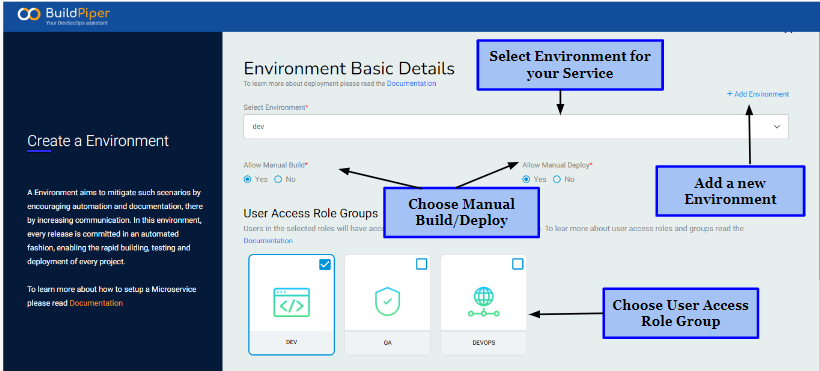Image resolution: width=820 pixels, height=371 pixels.
Task: Select Yes for Allow Manual Build
Action: pyautogui.click(x=247, y=179)
